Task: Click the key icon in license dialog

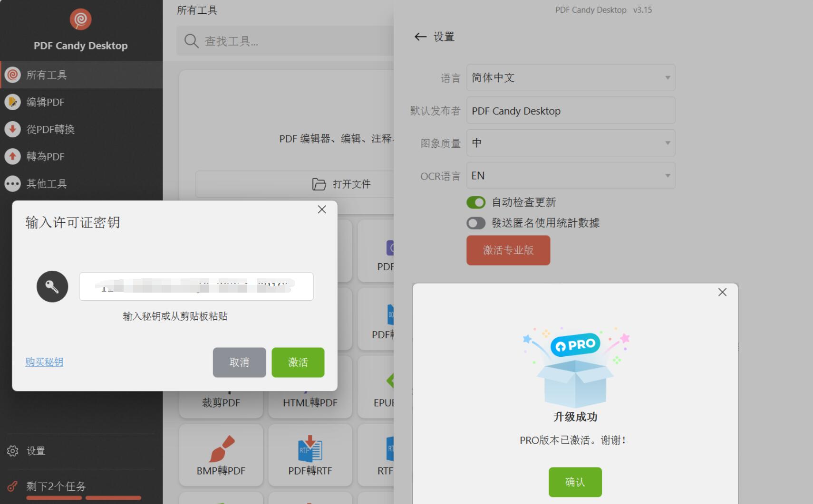Action: pos(52,286)
